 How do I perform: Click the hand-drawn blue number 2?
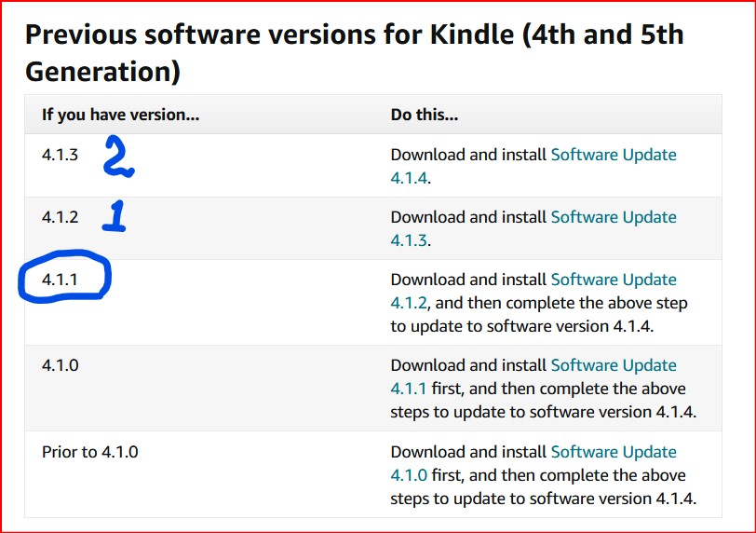point(117,158)
